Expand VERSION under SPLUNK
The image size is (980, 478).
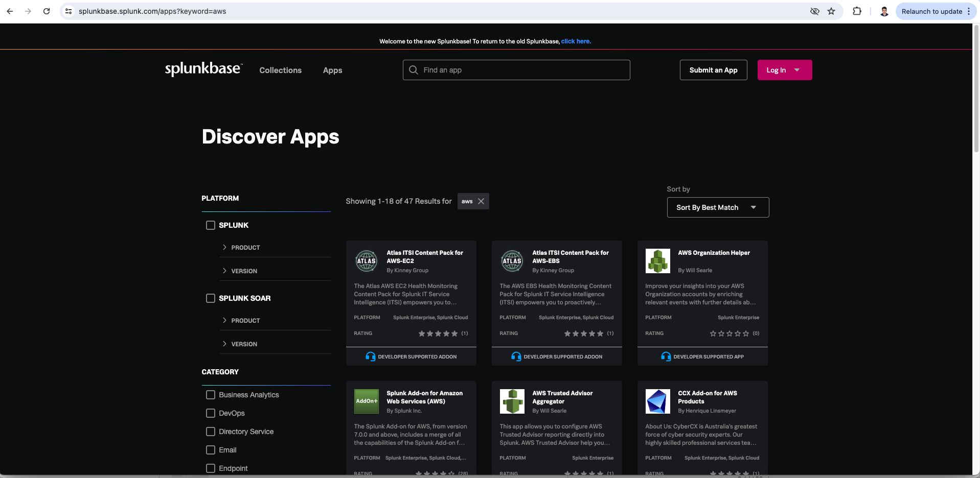click(275, 271)
